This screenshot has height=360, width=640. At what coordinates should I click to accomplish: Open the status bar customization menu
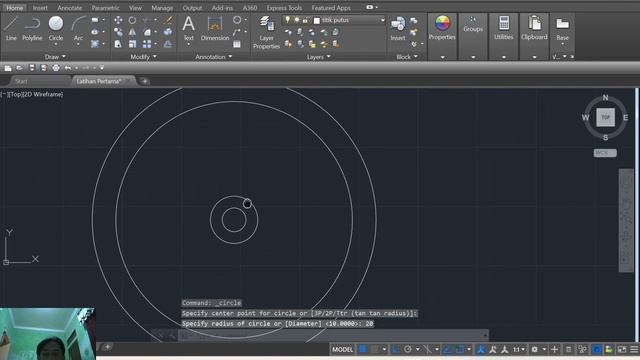click(x=634, y=349)
